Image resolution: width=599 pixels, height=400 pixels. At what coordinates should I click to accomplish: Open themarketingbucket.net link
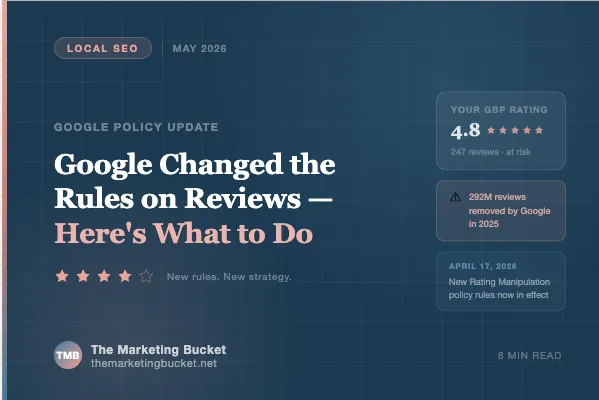click(x=154, y=363)
